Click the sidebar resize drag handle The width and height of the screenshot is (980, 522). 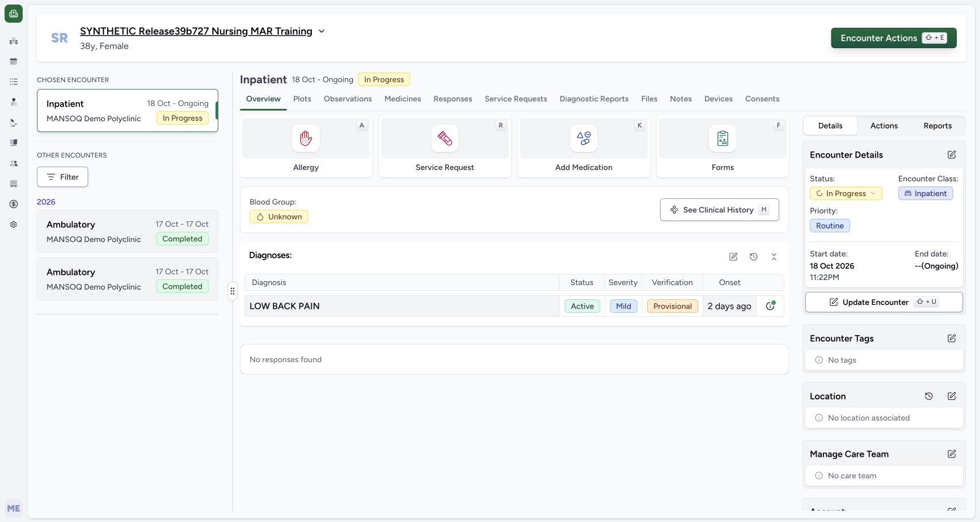pyautogui.click(x=233, y=291)
